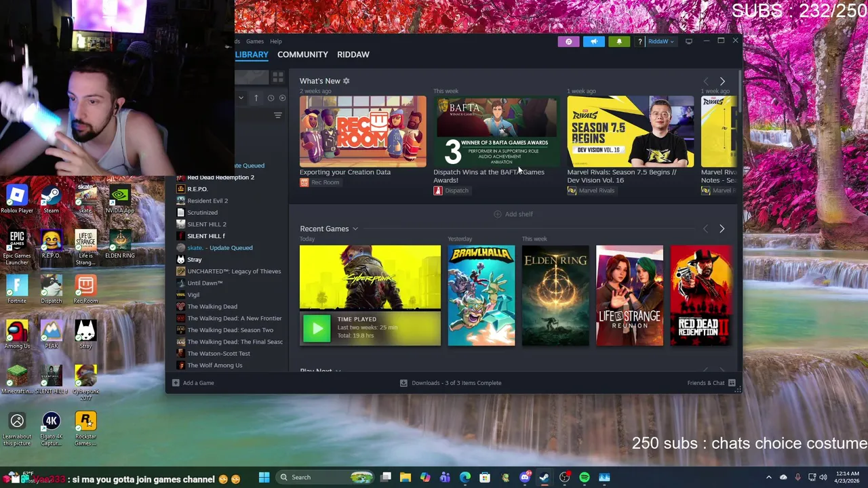Open the RiddaW account dropdown
The width and height of the screenshot is (868, 488).
click(661, 41)
